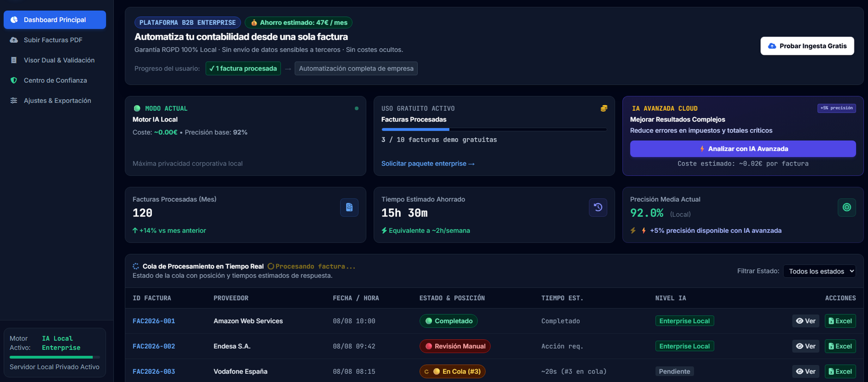This screenshot has width=868, height=382.
Task: Click the Pendiente tag in Vodafone row
Action: pos(675,372)
